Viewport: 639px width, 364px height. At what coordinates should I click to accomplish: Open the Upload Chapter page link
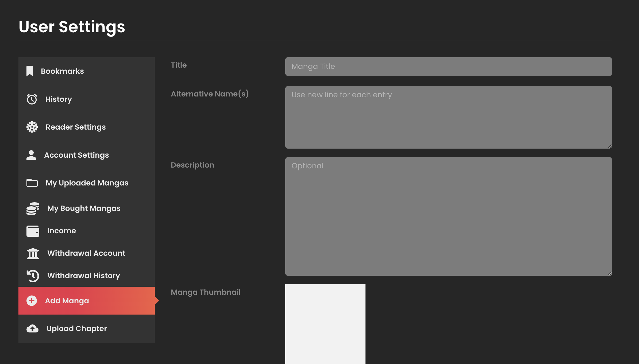tap(76, 328)
